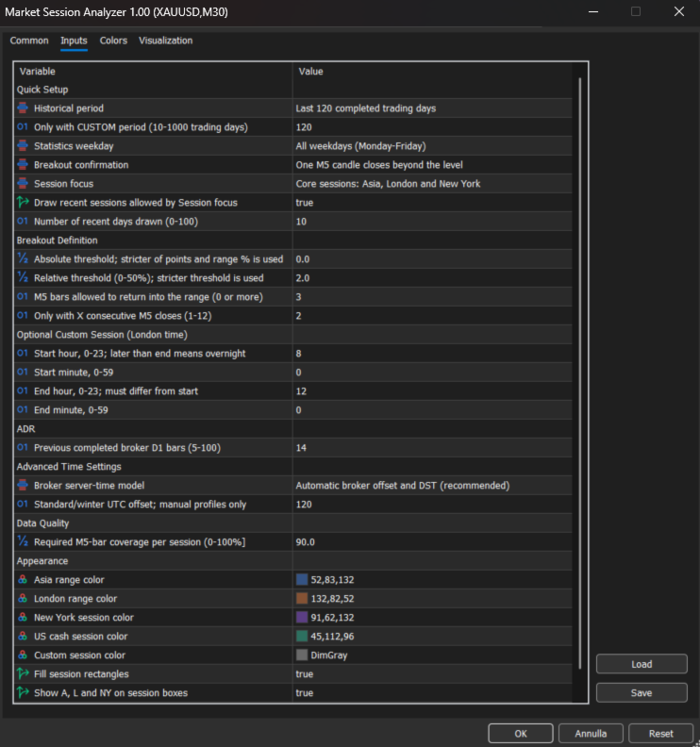The height and width of the screenshot is (747, 700).
Task: Click the inputs table vertical scrollbar
Action: 579,373
